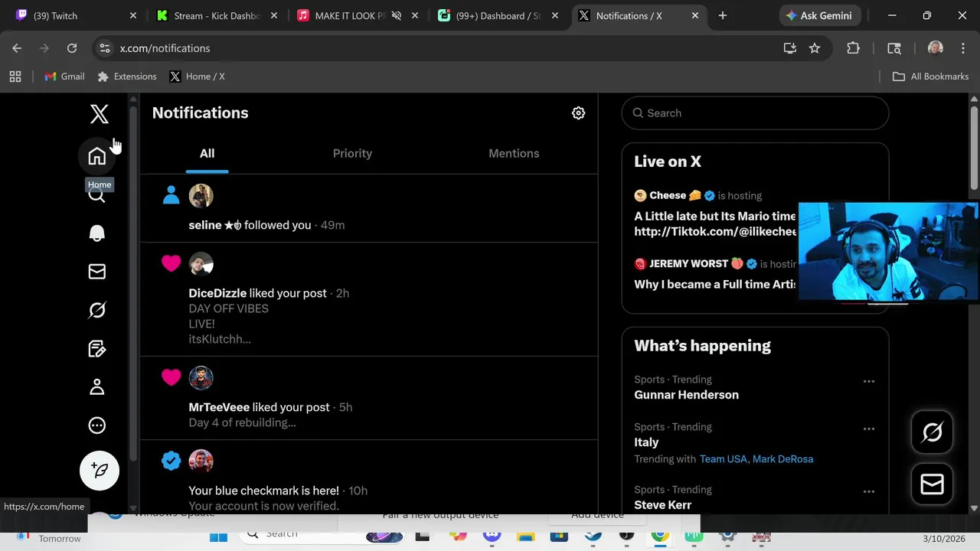Viewport: 980px width, 551px height.
Task: Click the floating Messages button at bottom right
Action: tap(932, 484)
